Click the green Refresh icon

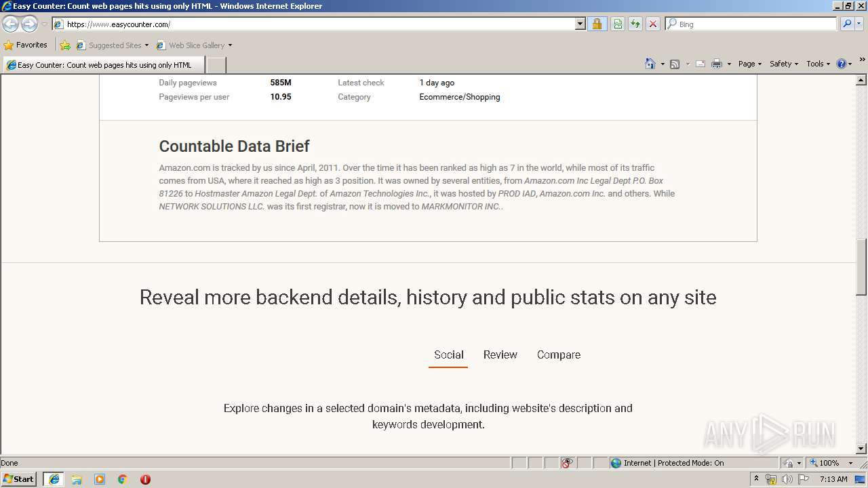pos(635,24)
